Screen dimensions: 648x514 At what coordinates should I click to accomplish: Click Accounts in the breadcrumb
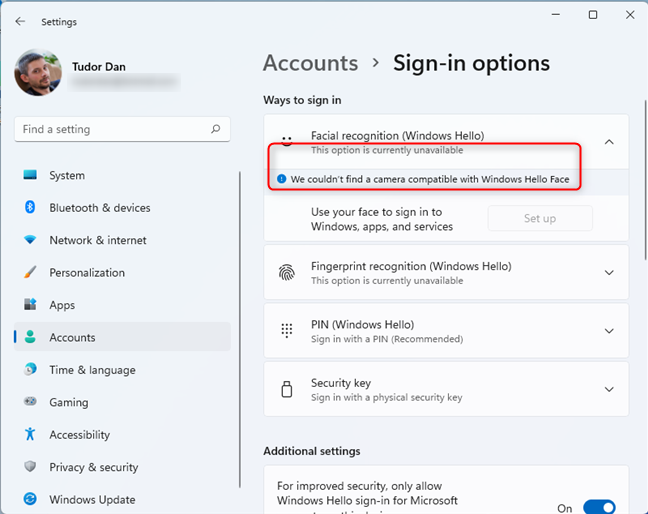[310, 63]
